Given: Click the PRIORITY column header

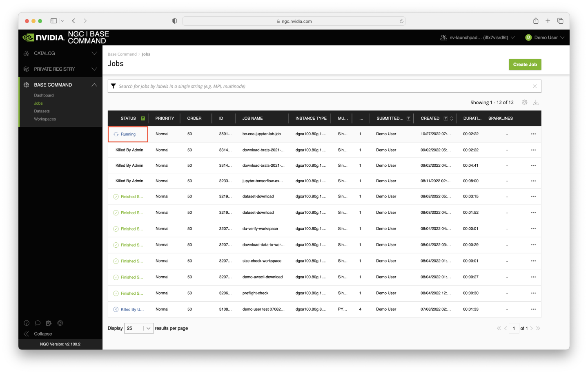Looking at the screenshot, I should coord(165,119).
